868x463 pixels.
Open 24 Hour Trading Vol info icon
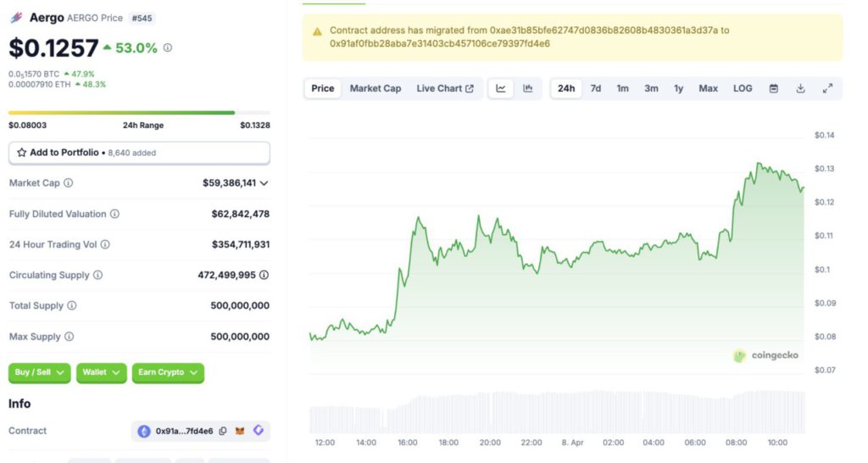click(x=105, y=244)
